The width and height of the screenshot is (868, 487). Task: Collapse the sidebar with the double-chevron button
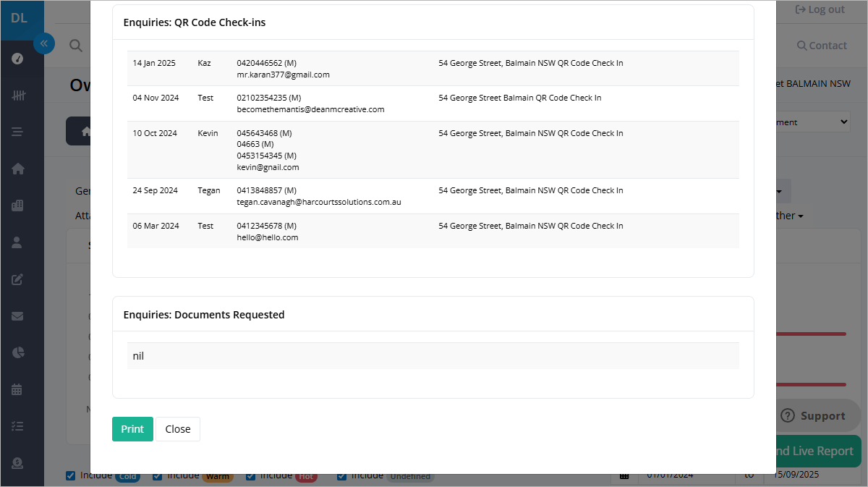click(43, 43)
